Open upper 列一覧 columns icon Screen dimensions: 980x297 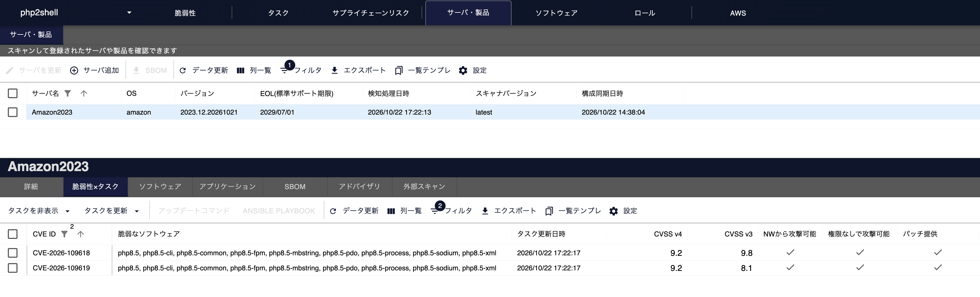click(x=241, y=70)
